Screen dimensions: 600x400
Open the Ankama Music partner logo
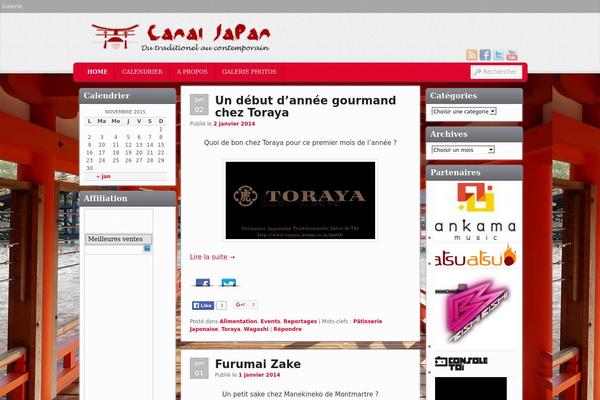(x=476, y=212)
